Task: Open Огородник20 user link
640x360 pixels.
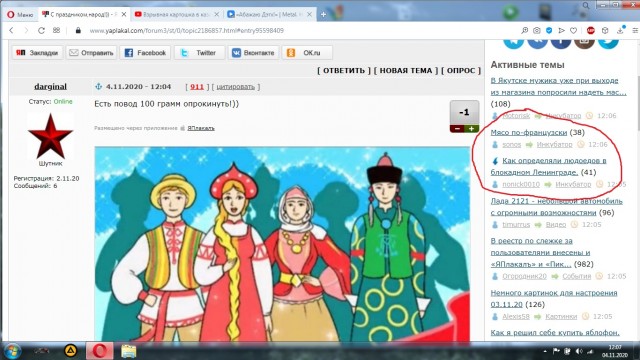Action: point(524,276)
